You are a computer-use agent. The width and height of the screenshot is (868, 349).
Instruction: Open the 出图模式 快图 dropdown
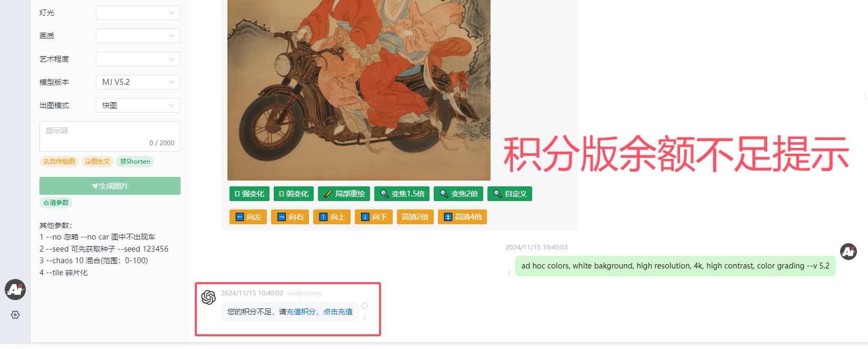138,105
